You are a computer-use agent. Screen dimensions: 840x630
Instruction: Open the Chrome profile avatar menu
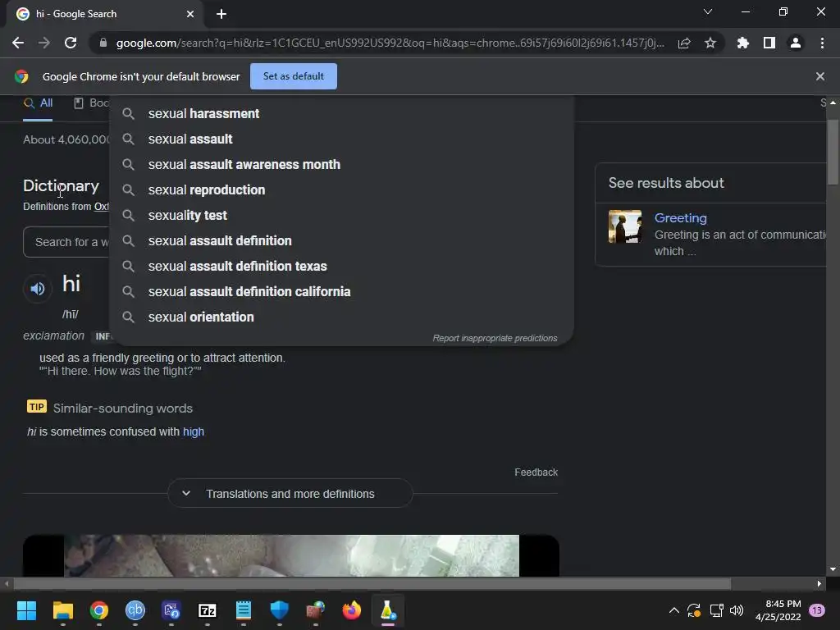pos(796,43)
